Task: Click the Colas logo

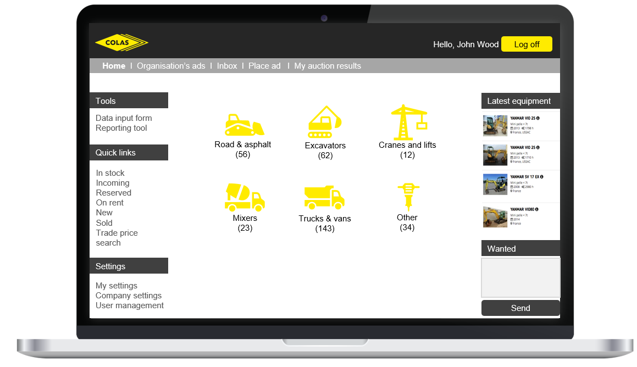Action: coord(121,43)
